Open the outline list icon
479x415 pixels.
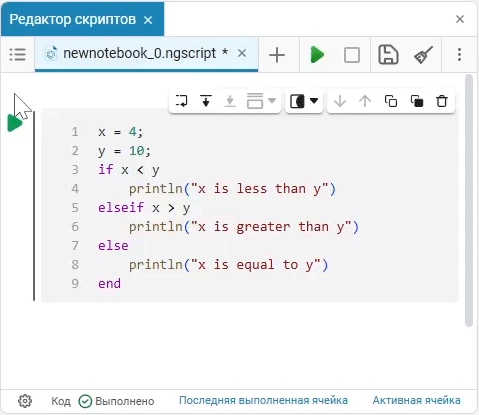[x=17, y=55]
